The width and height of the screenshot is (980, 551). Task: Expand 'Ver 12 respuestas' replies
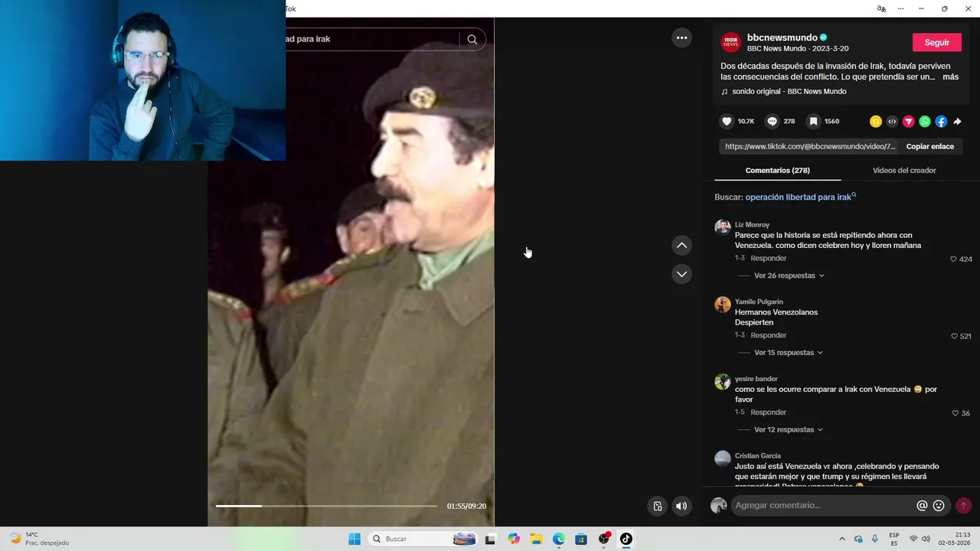point(789,430)
